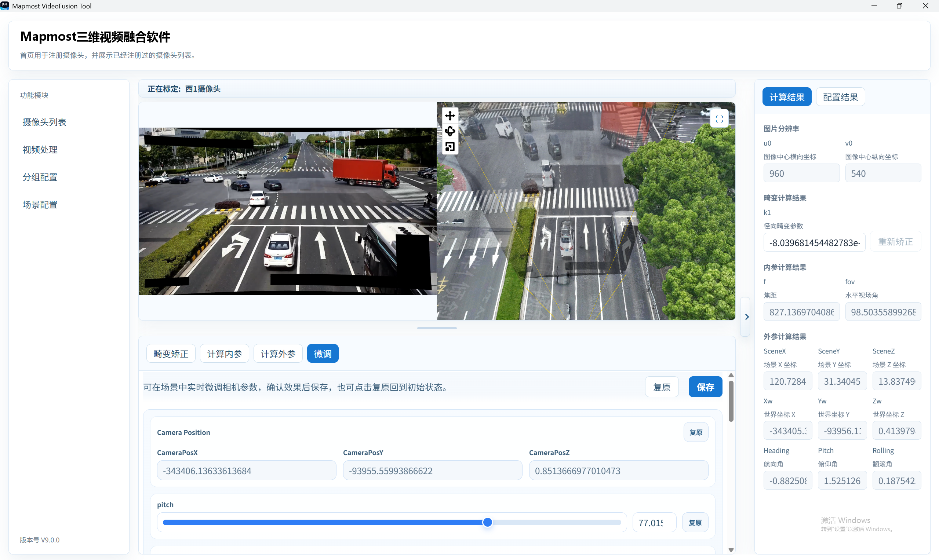Click the pitch slider handle
Image resolution: width=939 pixels, height=560 pixels.
[487, 522]
